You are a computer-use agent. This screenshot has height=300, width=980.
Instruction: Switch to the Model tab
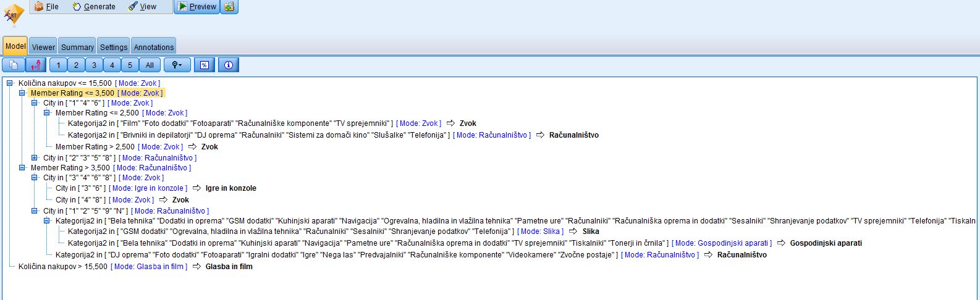tap(15, 46)
